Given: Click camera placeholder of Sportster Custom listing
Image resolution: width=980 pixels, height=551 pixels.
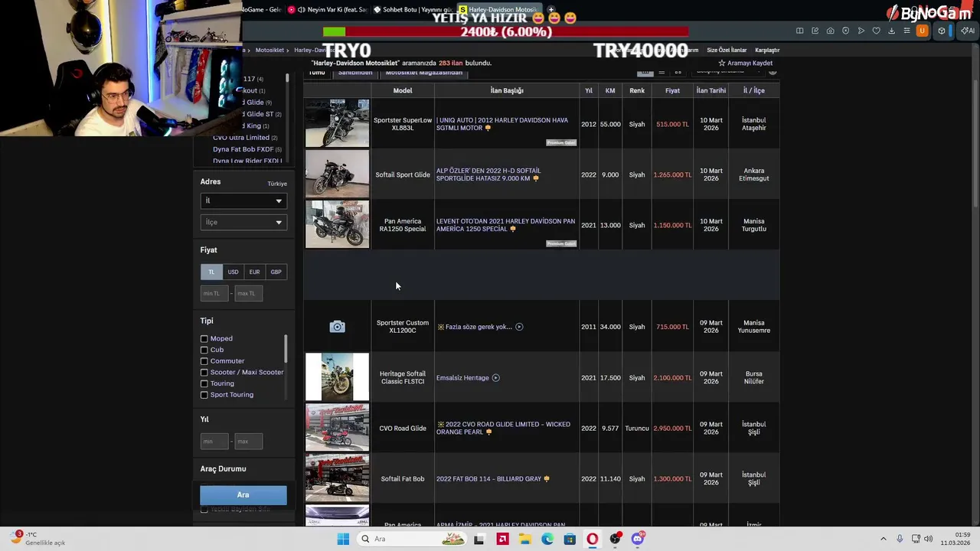Looking at the screenshot, I should (x=337, y=327).
